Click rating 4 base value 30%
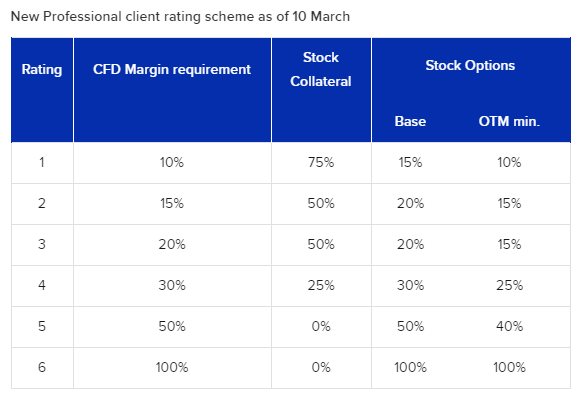 pyautogui.click(x=410, y=285)
